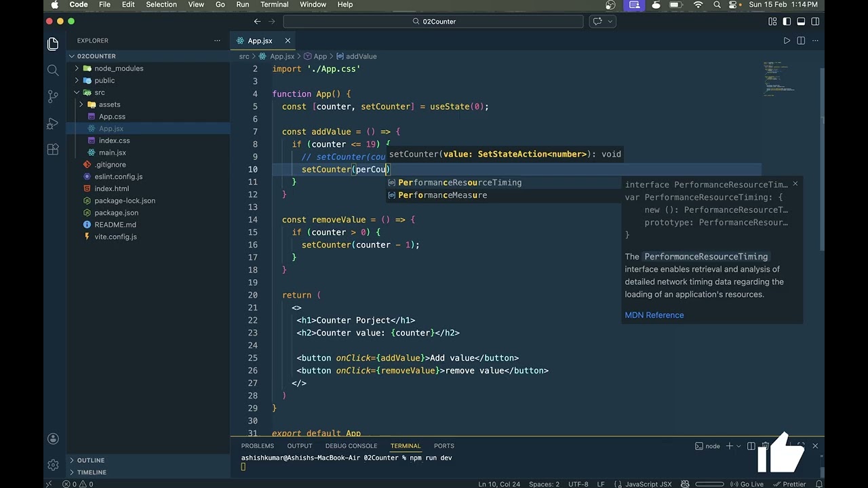Open remote window from status bar corner
This screenshot has width=868, height=488.
click(x=49, y=484)
